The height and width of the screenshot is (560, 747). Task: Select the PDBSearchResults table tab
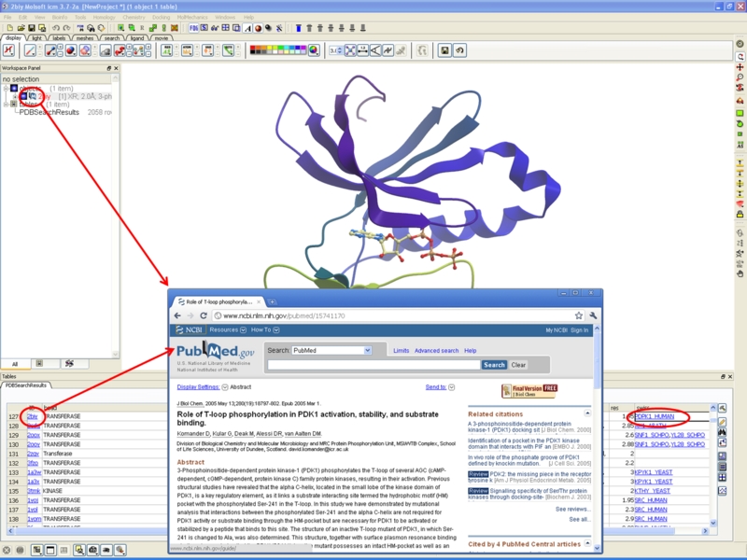27,385
